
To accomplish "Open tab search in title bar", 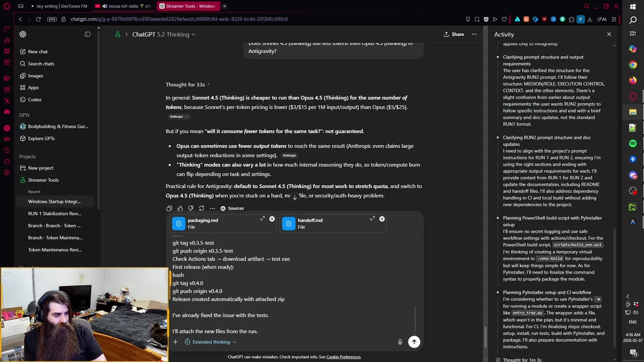I will (587, 6).
